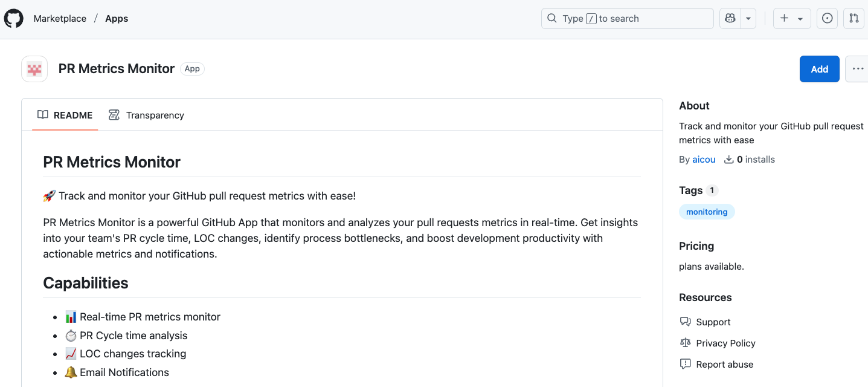Expand the Copilot dropdown arrow
Viewport: 868px width, 387px height.
pos(748,18)
